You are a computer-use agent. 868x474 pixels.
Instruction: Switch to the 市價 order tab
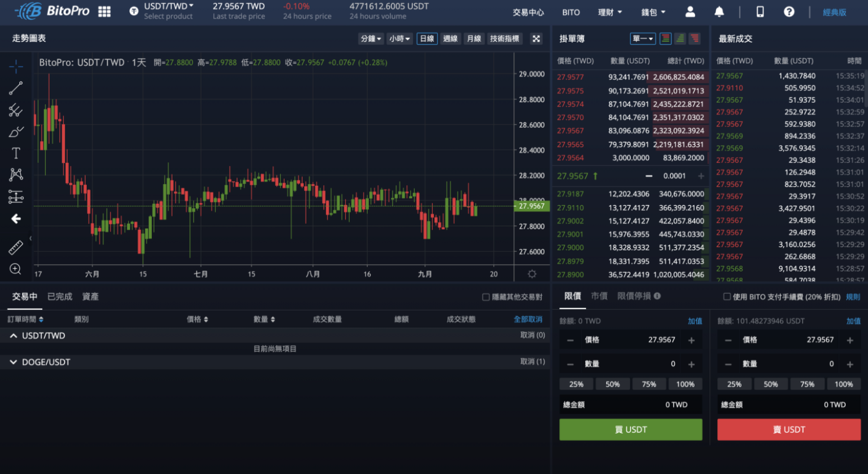600,296
